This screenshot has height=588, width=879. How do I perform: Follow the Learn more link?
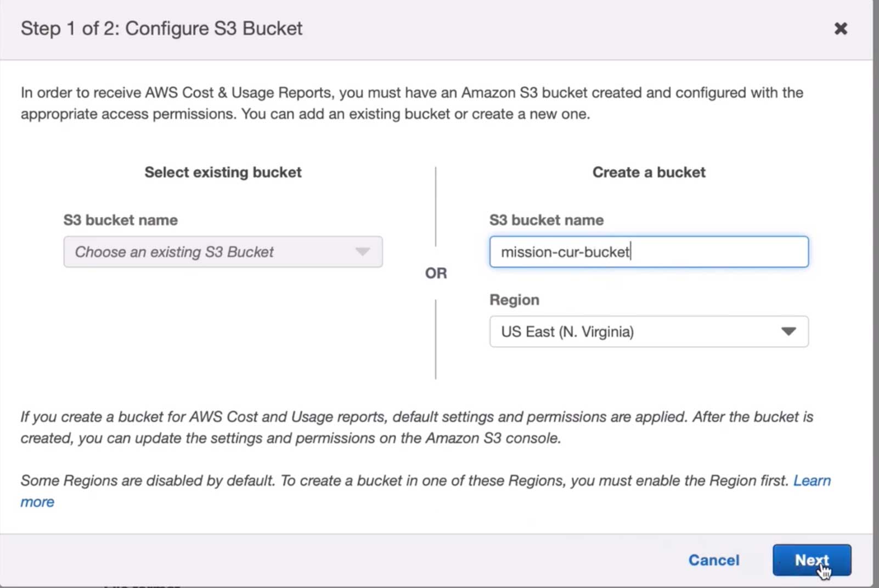812,480
